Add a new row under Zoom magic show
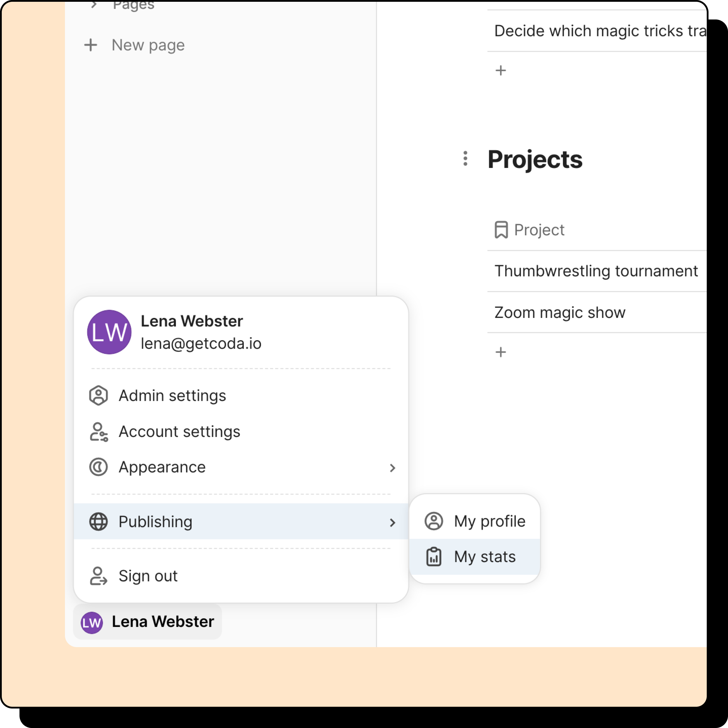Screen dimensions: 728x728 [501, 352]
